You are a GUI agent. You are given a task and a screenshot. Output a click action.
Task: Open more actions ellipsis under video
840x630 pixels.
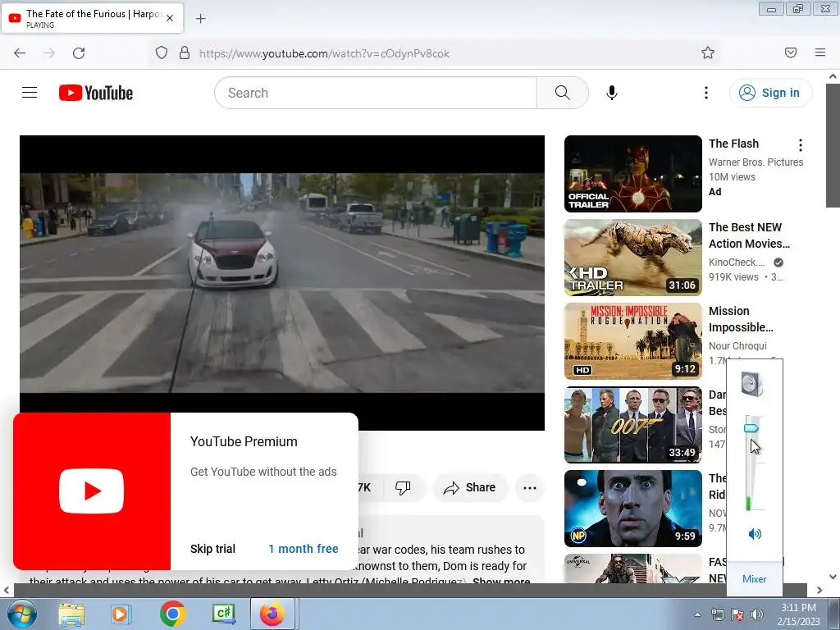click(530, 487)
